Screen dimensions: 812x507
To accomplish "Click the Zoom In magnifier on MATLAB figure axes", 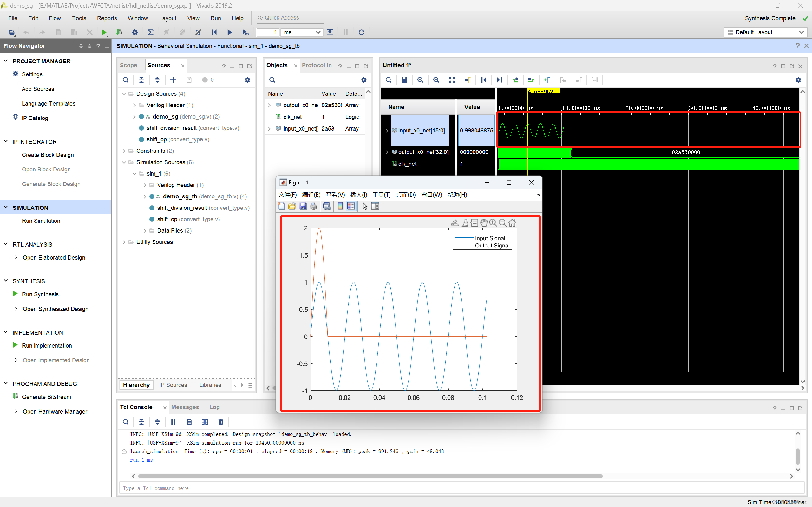I will point(493,223).
